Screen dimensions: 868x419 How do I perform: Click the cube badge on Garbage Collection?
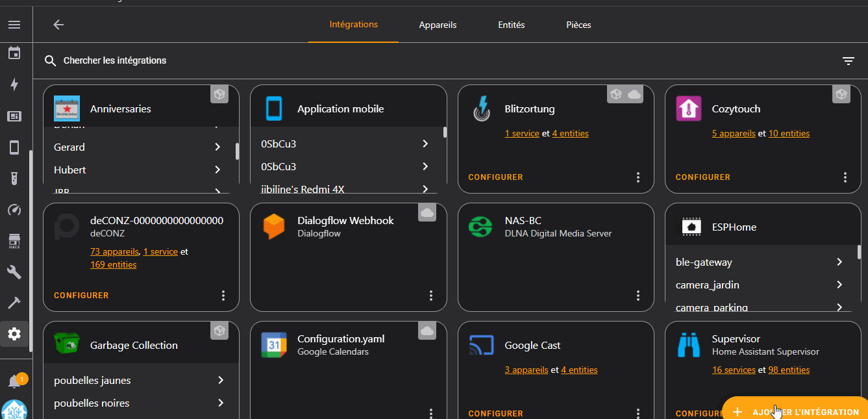coord(219,331)
